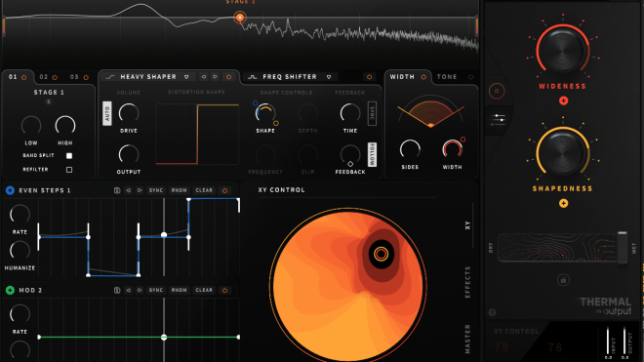Screen dimensions: 644x362
Task: Click the SIDES knob
Action: pyautogui.click(x=410, y=150)
